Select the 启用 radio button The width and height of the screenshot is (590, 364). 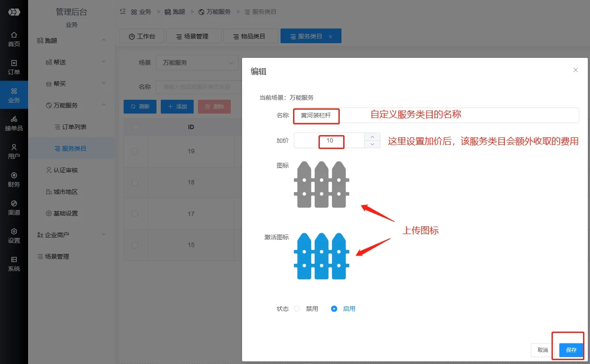click(x=334, y=309)
